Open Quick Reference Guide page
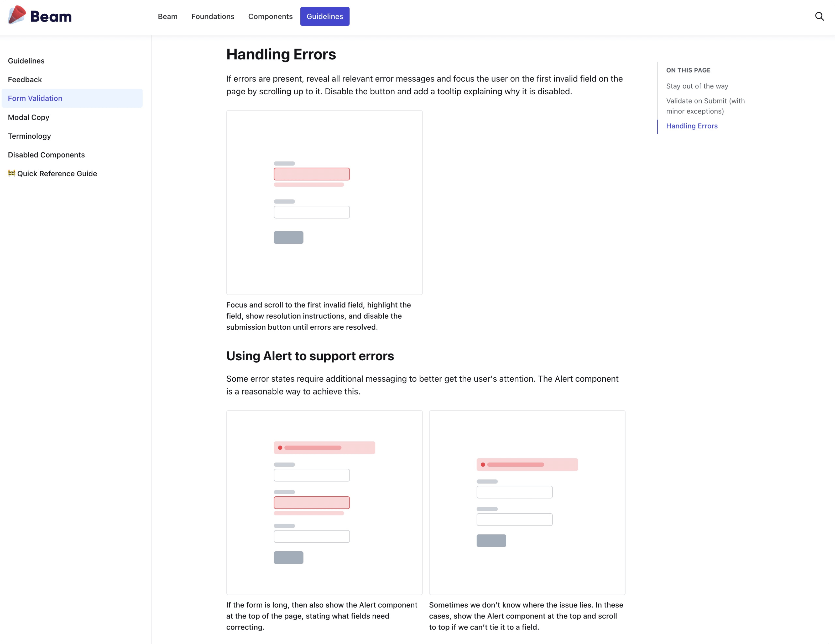This screenshot has height=644, width=835. point(57,174)
